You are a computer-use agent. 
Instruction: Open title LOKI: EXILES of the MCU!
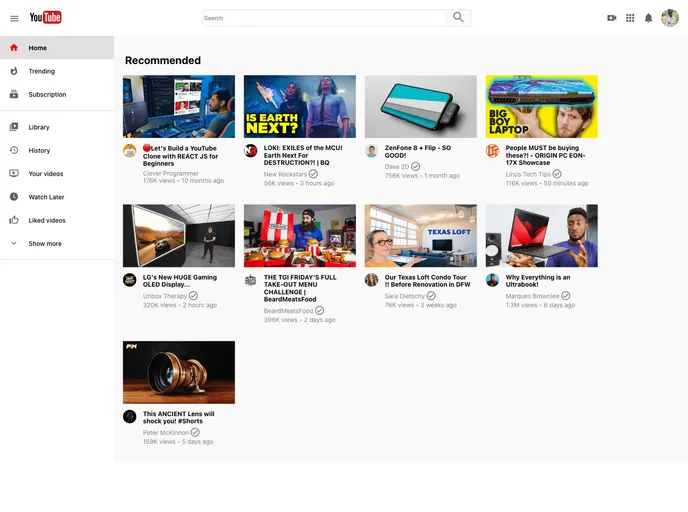point(303,155)
